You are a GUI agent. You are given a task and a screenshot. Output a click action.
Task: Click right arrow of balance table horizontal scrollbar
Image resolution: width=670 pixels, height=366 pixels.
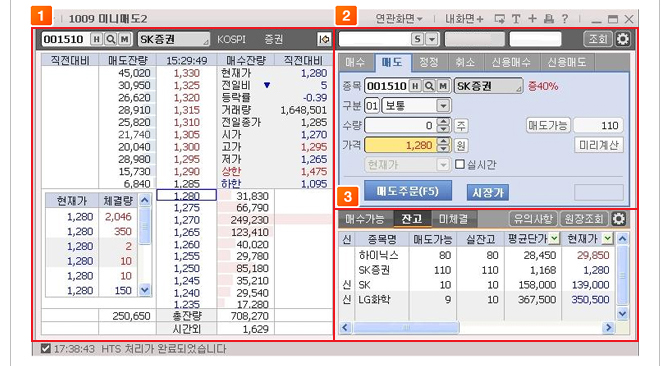[608, 328]
